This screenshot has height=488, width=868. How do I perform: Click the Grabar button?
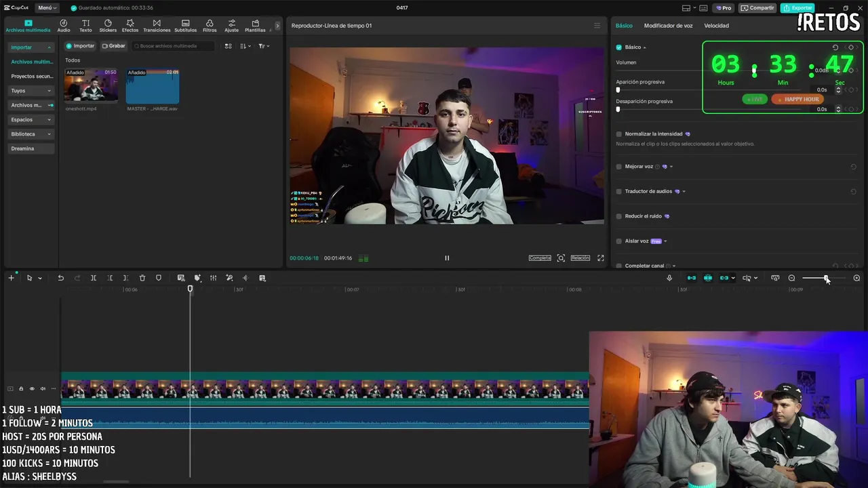(x=113, y=46)
